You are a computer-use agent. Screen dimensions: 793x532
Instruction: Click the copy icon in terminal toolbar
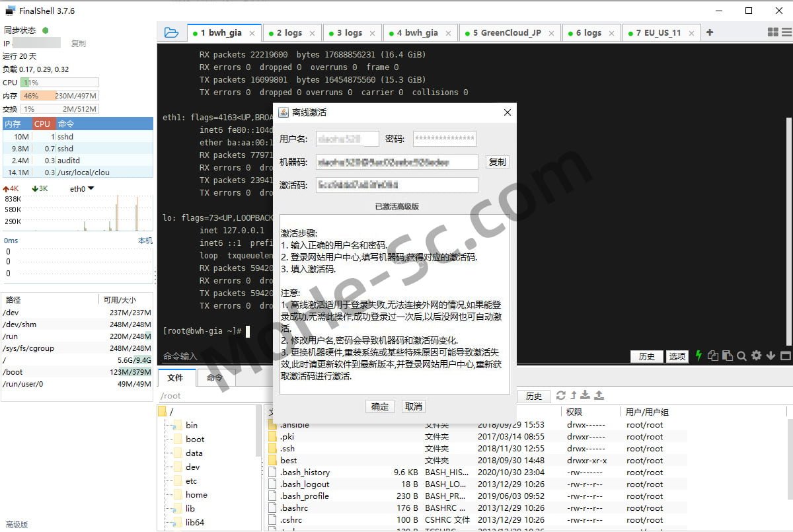tap(714, 356)
